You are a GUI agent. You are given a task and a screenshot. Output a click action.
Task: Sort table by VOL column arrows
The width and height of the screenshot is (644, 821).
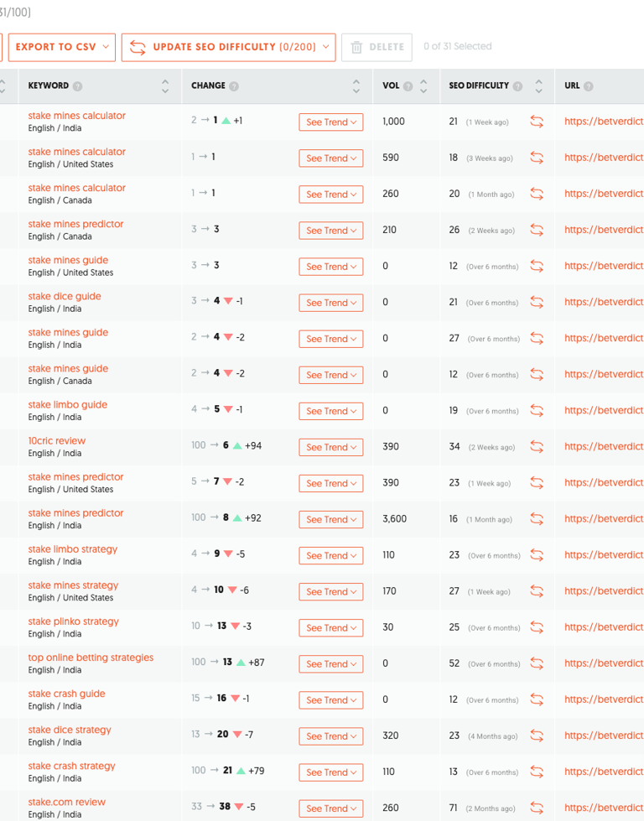(x=423, y=86)
